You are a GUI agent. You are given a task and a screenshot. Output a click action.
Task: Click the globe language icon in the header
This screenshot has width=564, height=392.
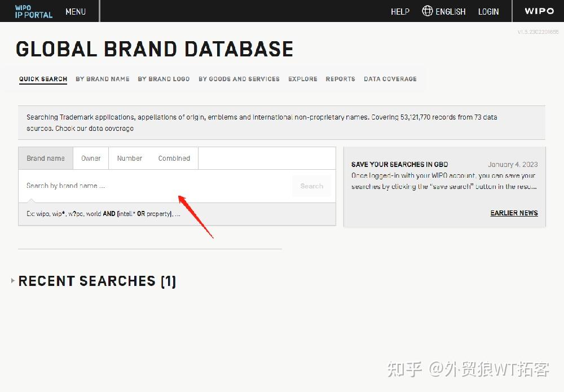(428, 11)
